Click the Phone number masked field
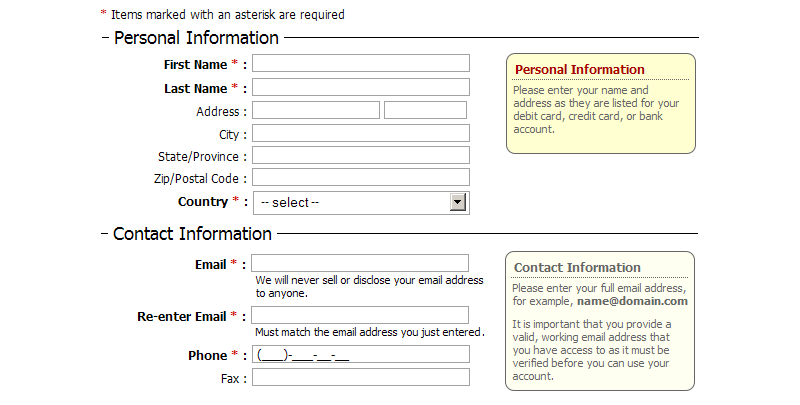This screenshot has height=405, width=800. [361, 355]
